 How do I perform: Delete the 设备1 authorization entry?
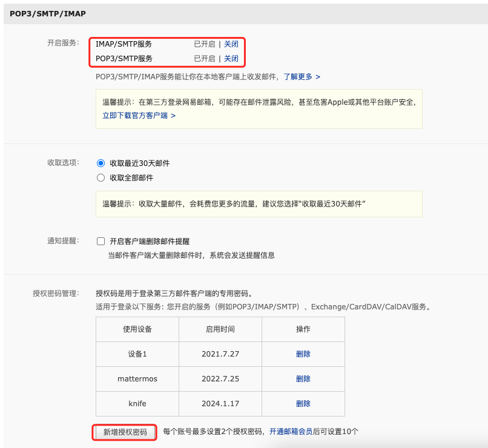tap(303, 354)
